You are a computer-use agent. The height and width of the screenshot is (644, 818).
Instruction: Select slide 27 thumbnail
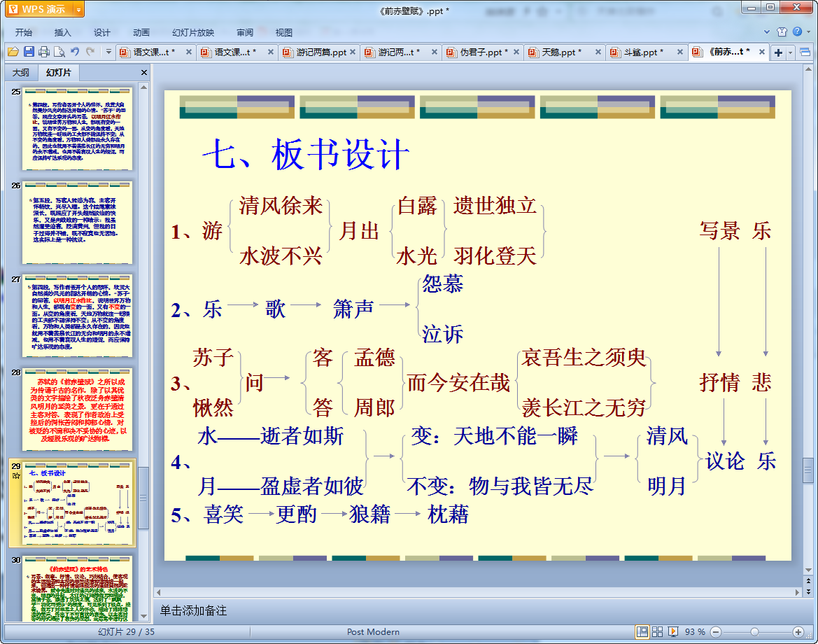77,316
